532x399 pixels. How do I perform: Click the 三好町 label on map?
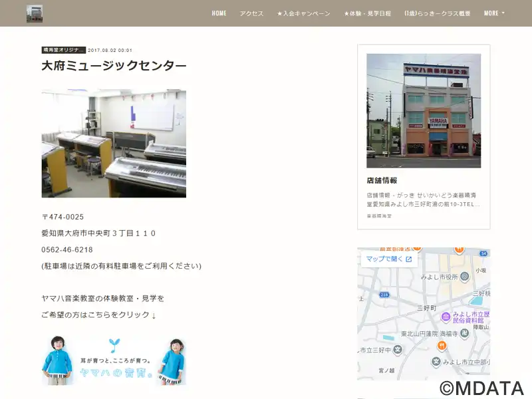[x=426, y=308]
